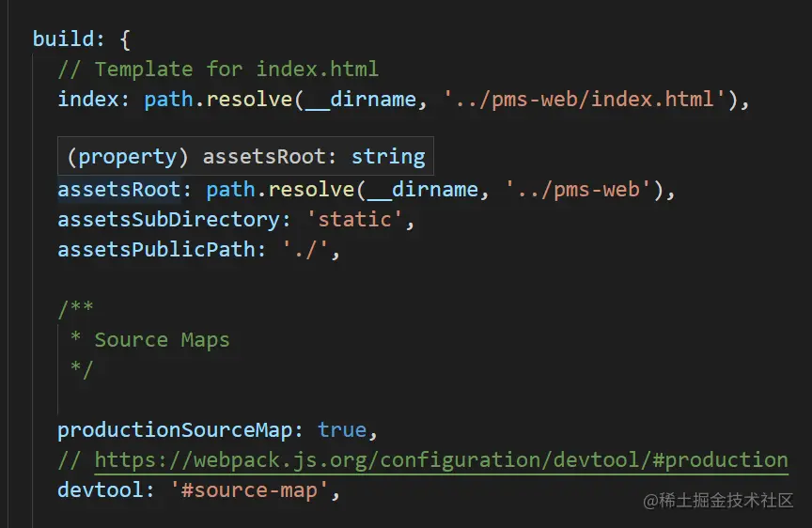Click the '../pms-web' string in assetsRoot line
Screen dimensions: 812x528
tap(578, 190)
